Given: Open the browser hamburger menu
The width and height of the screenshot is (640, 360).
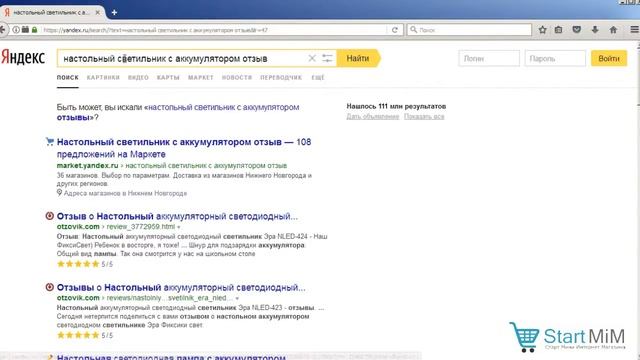Looking at the screenshot, I should (x=634, y=30).
